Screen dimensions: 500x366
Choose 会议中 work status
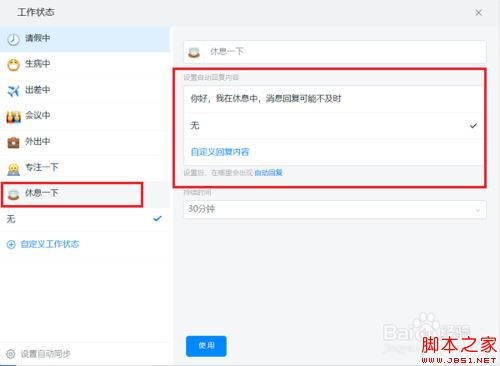85,116
